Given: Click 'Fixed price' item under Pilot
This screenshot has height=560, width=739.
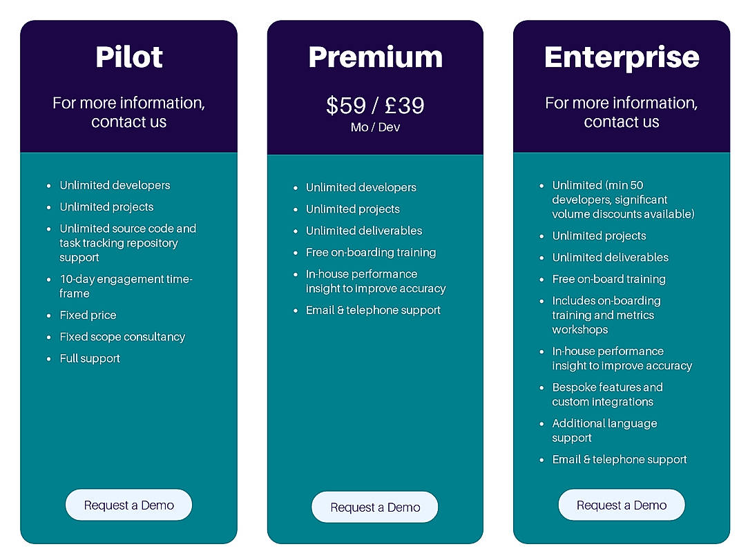Looking at the screenshot, I should click(x=88, y=315).
